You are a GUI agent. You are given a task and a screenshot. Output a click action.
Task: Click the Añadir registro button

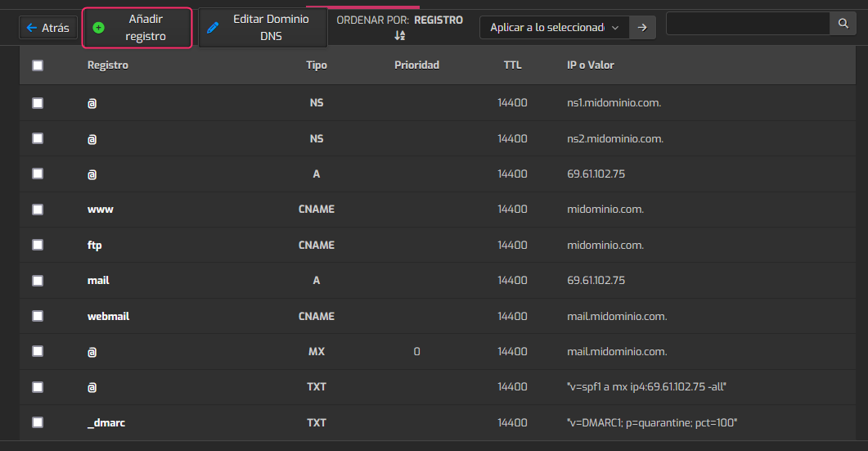(x=137, y=28)
